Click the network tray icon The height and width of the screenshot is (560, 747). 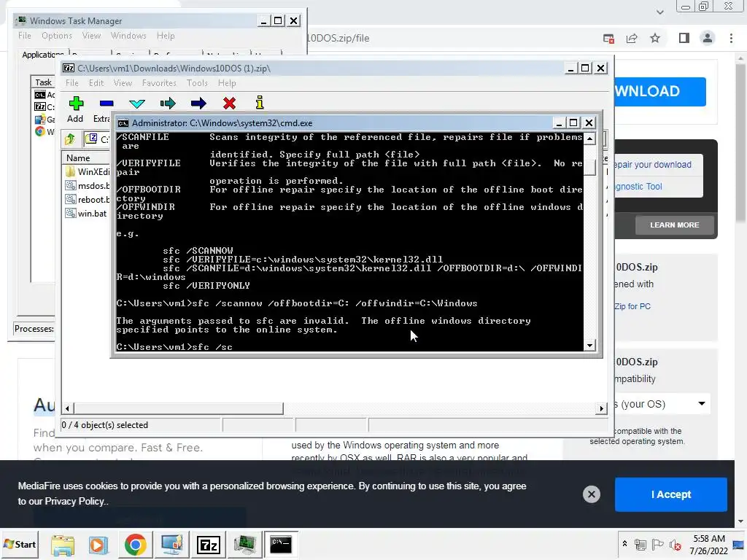coord(640,544)
